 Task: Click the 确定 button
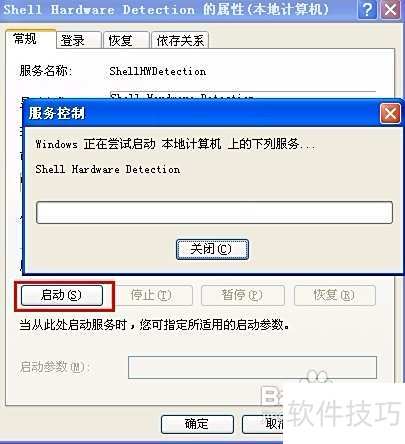pyautogui.click(x=197, y=424)
